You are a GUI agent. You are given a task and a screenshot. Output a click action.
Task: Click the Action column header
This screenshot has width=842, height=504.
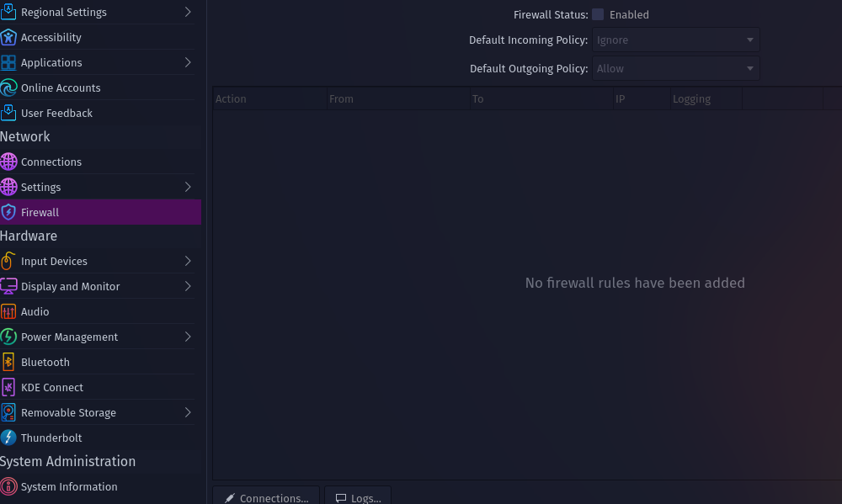pyautogui.click(x=270, y=98)
